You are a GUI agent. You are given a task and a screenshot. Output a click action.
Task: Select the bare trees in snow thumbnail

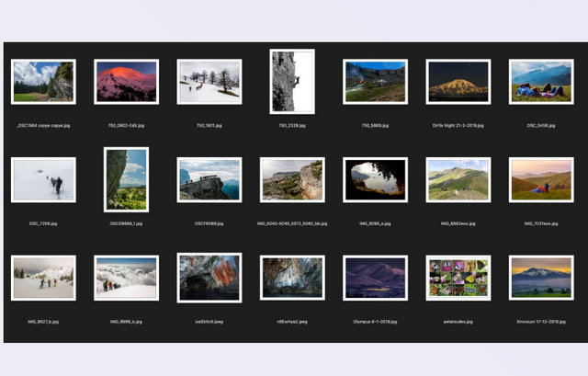point(209,82)
